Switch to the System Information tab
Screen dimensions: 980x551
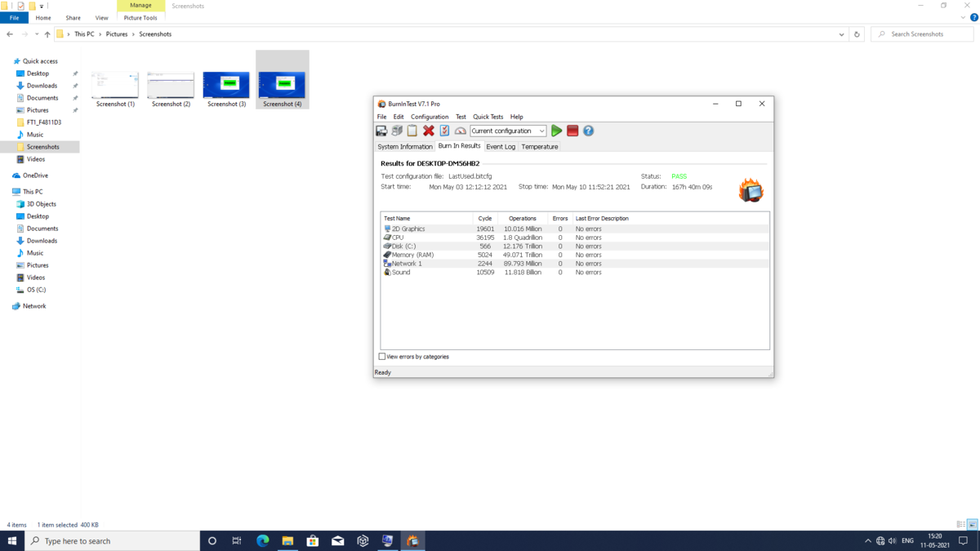(405, 147)
